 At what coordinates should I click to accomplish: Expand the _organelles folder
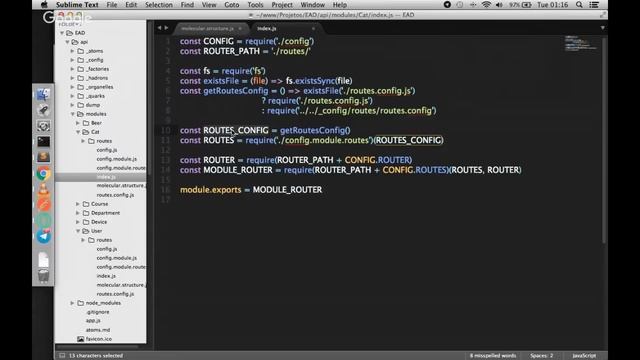[73, 87]
